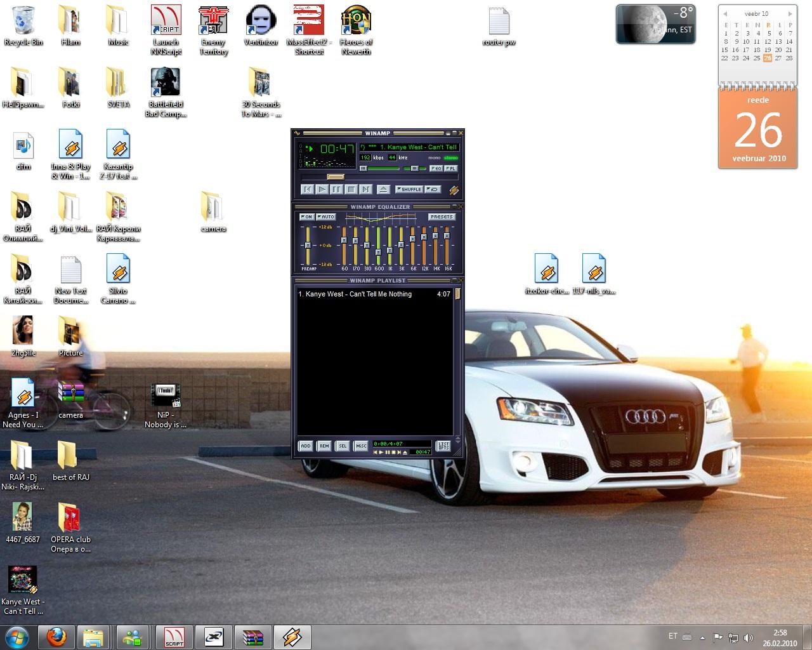Open playlist REM menu
The image size is (812, 650).
324,446
